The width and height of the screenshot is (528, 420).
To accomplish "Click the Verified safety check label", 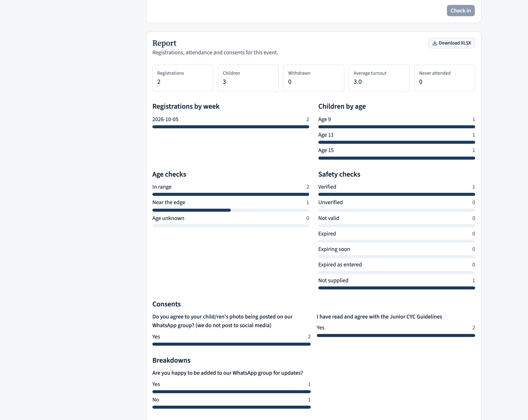I will [327, 187].
